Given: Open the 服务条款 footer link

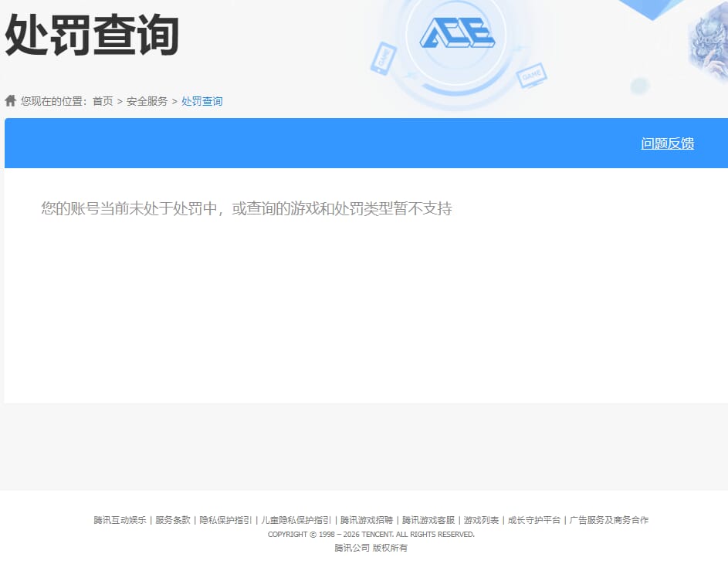Looking at the screenshot, I should click(x=173, y=520).
